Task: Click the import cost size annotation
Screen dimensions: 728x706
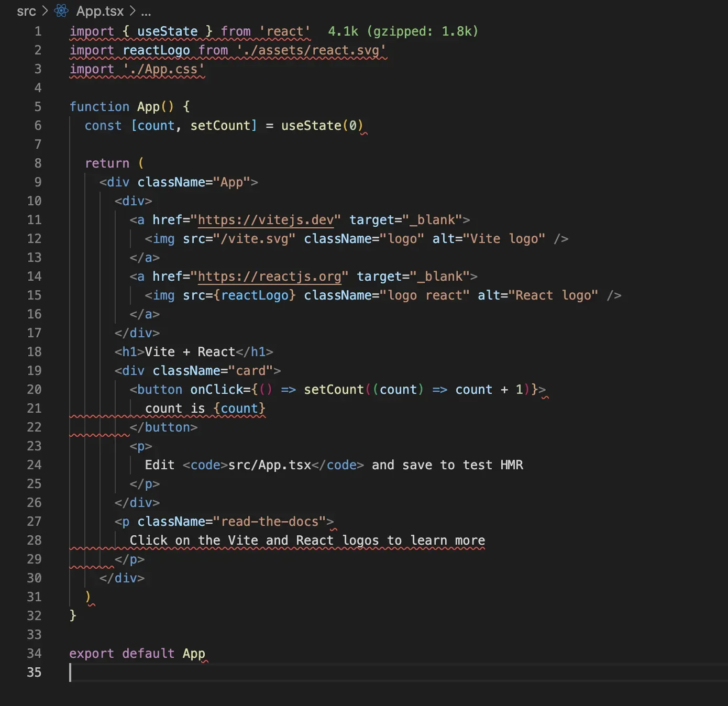Action: 403,31
